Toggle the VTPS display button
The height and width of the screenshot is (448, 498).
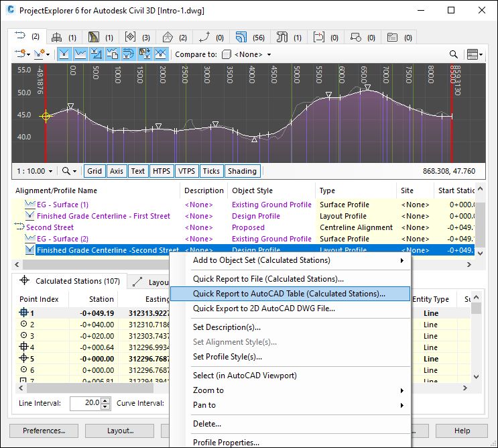[186, 171]
